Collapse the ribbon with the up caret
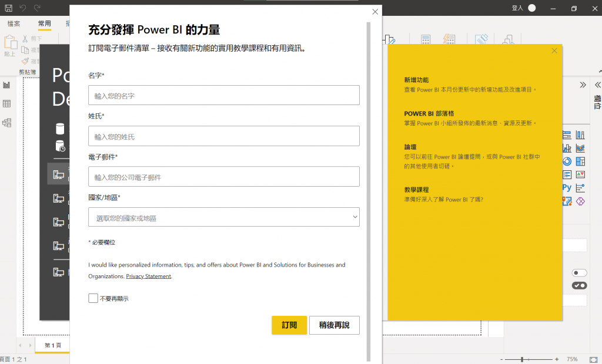 pos(600,72)
